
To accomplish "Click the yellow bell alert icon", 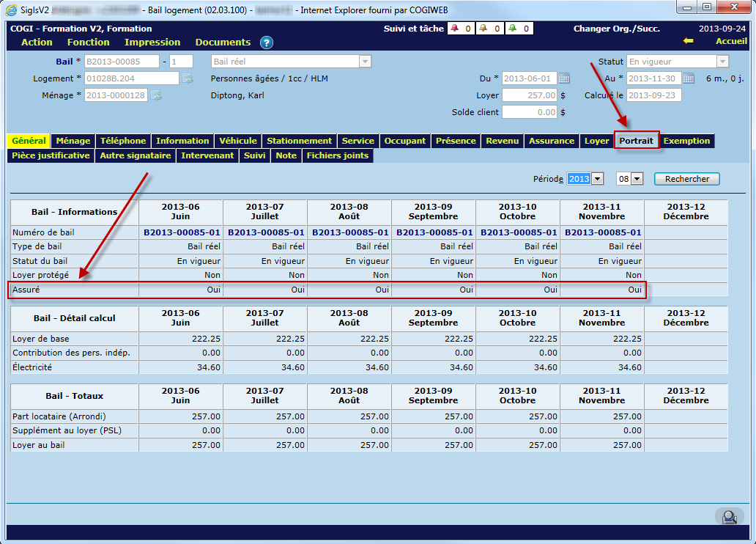I will tap(483, 29).
